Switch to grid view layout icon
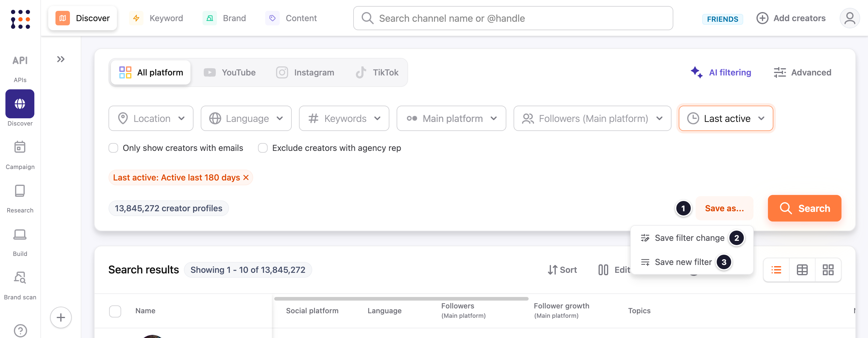The image size is (868, 338). pos(828,269)
